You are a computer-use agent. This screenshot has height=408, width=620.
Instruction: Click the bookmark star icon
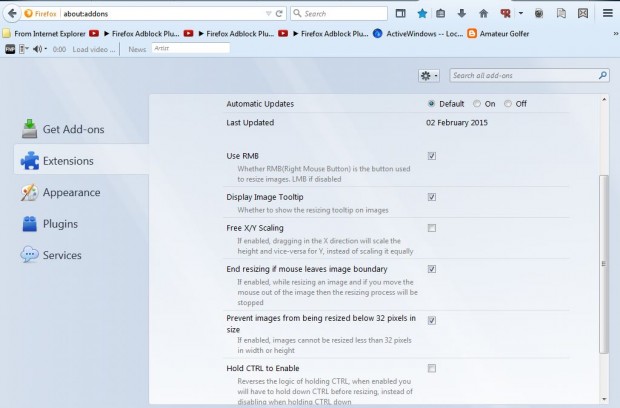422,14
